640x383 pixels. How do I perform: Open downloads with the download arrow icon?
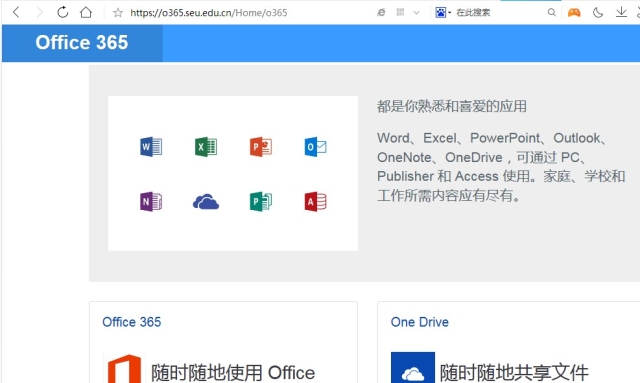coord(621,12)
